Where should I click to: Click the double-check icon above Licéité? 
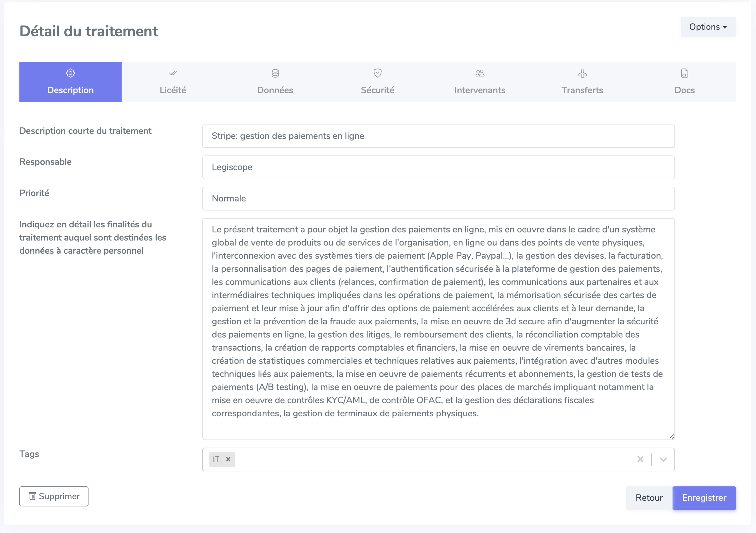pos(173,73)
